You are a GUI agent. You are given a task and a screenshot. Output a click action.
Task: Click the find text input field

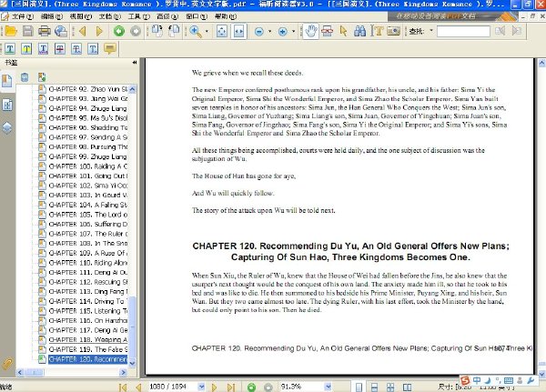463,31
